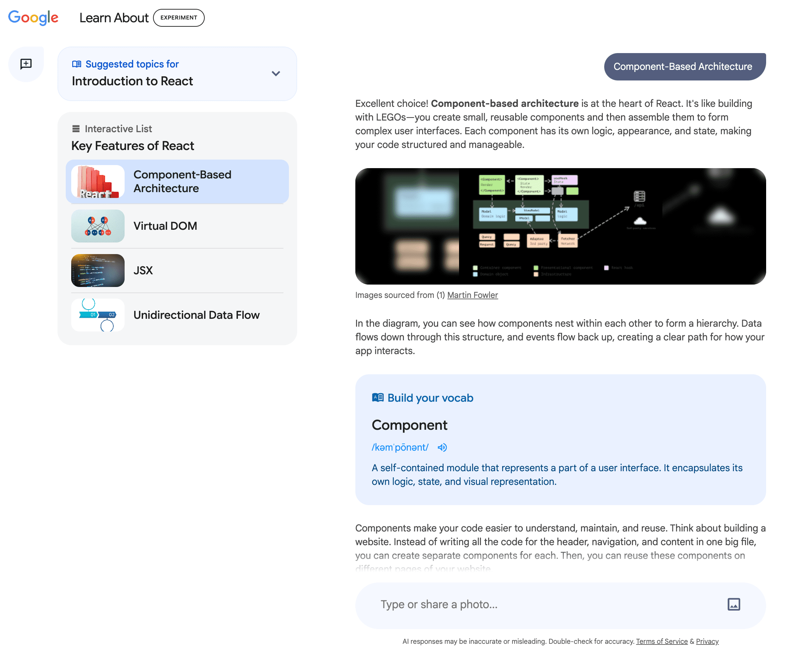Click the Component vocab word heading

tap(409, 425)
